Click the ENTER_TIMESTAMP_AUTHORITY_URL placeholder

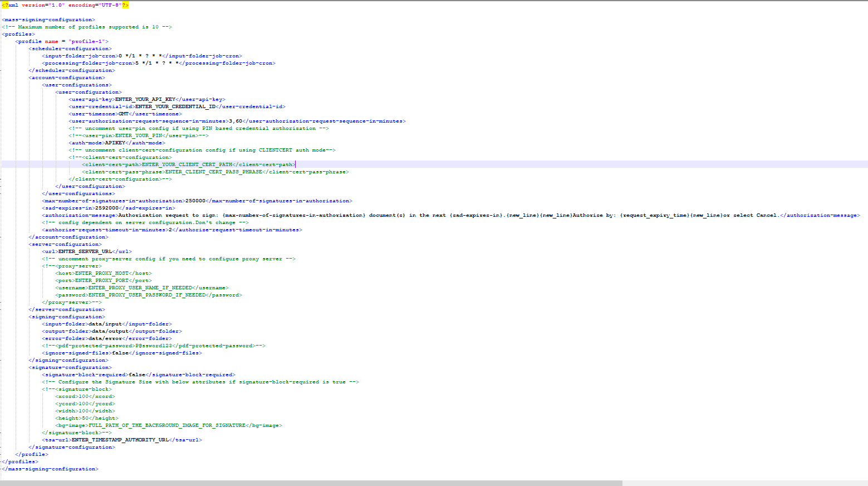pyautogui.click(x=120, y=440)
